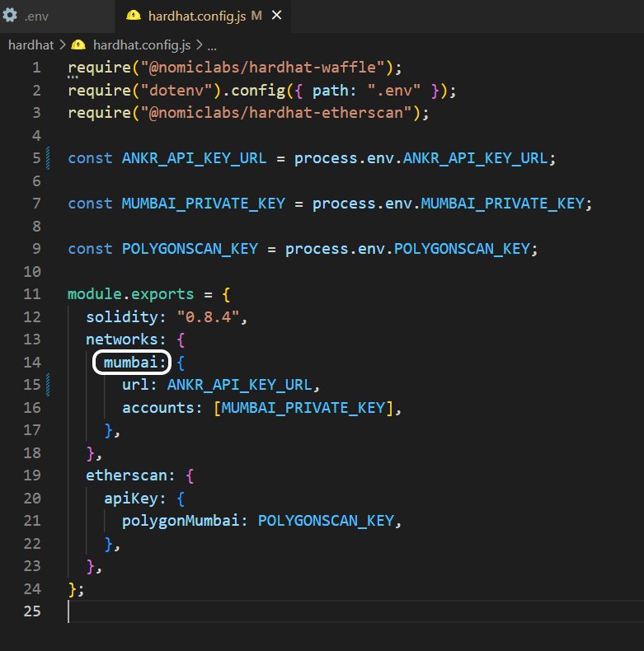644x651 pixels.
Task: Click POLYGONSCAN_KEY constant declaration on line 9
Action: click(190, 249)
